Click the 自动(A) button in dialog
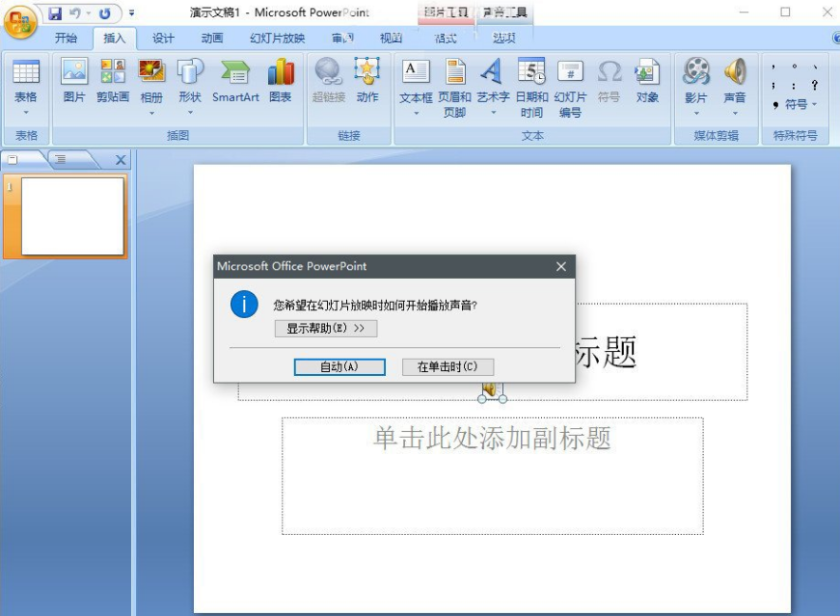This screenshot has height=616, width=840. coord(339,367)
